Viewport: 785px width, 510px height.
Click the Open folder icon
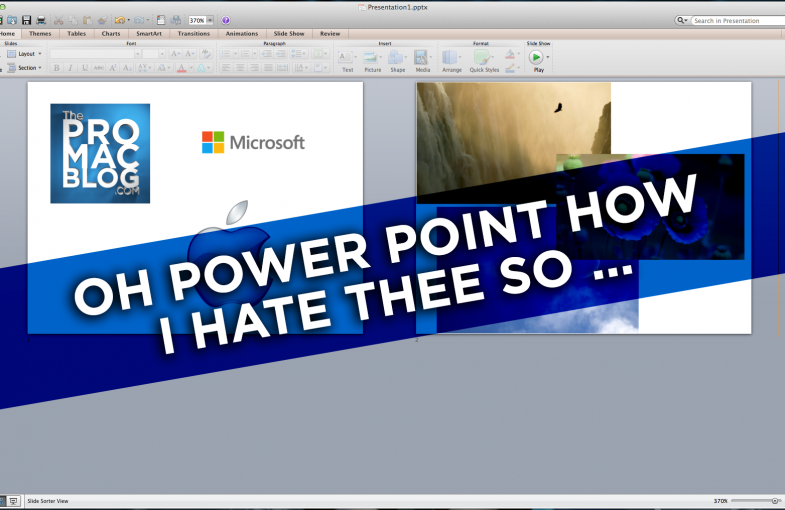[x=12, y=20]
